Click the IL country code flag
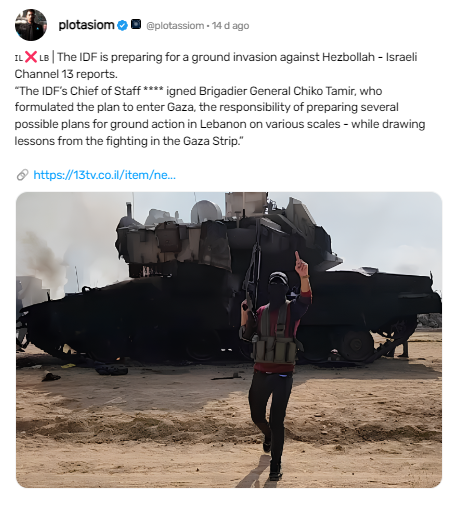Viewport: 460px width, 506px height. click(x=19, y=58)
